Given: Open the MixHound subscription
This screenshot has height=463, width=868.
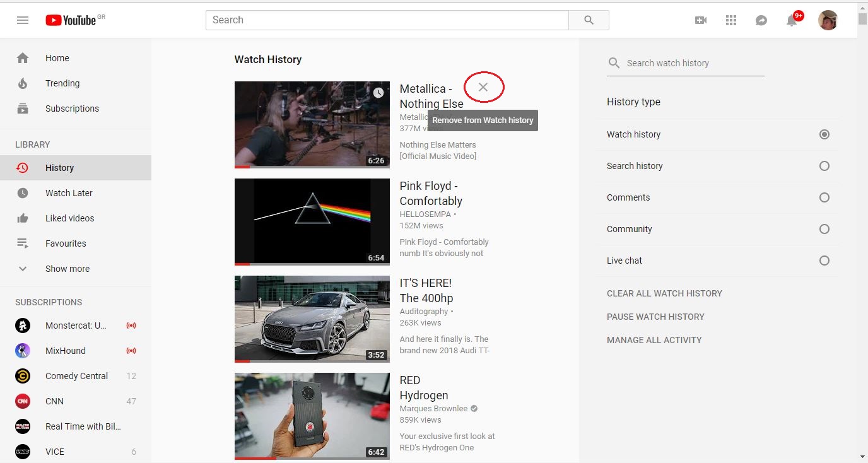Looking at the screenshot, I should 76,351.
